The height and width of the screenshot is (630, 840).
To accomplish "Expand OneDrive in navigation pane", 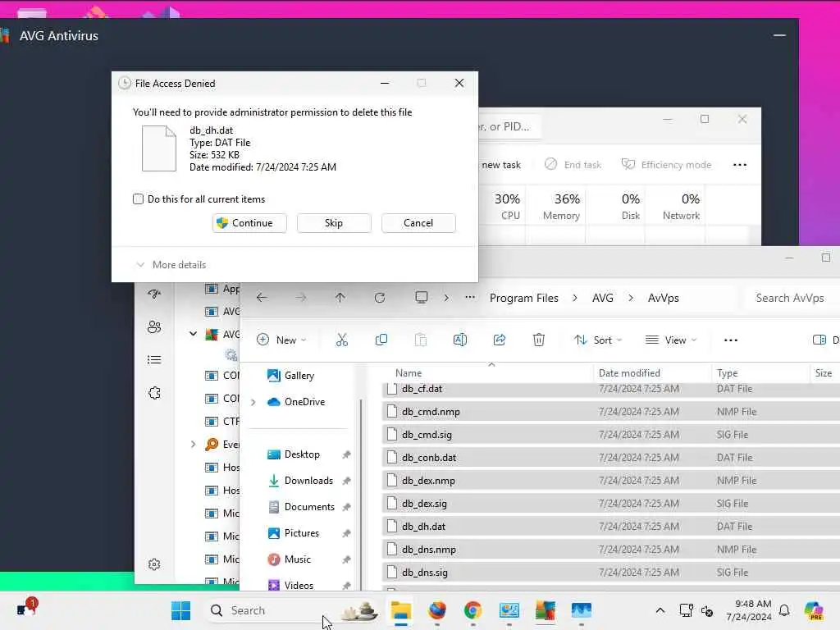I will [x=253, y=402].
